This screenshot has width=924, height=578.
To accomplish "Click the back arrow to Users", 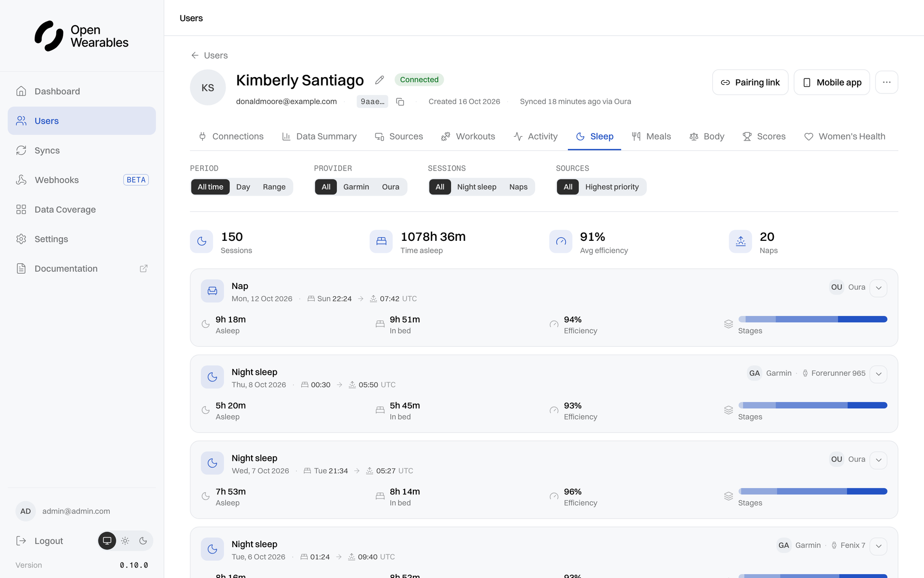I will tap(195, 55).
